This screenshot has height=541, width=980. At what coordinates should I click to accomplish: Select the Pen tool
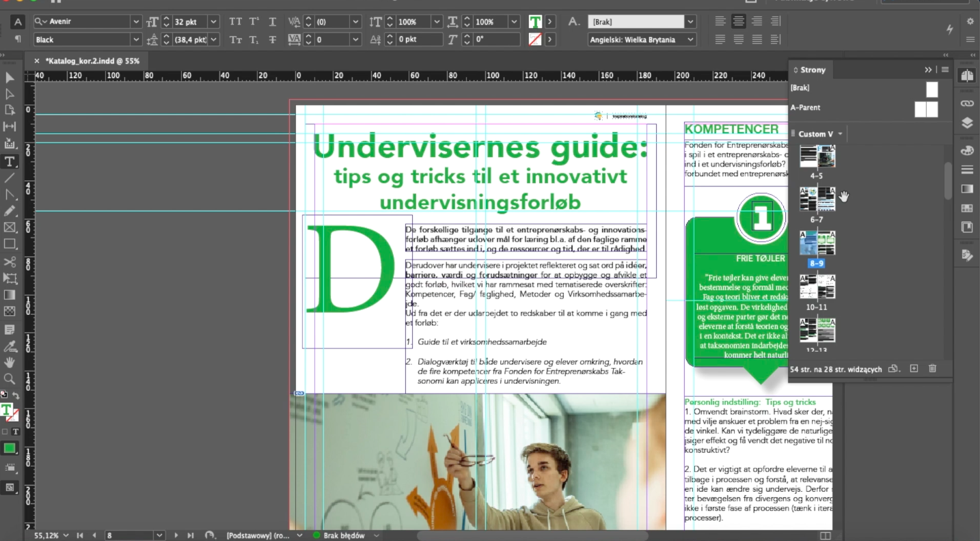coord(10,195)
